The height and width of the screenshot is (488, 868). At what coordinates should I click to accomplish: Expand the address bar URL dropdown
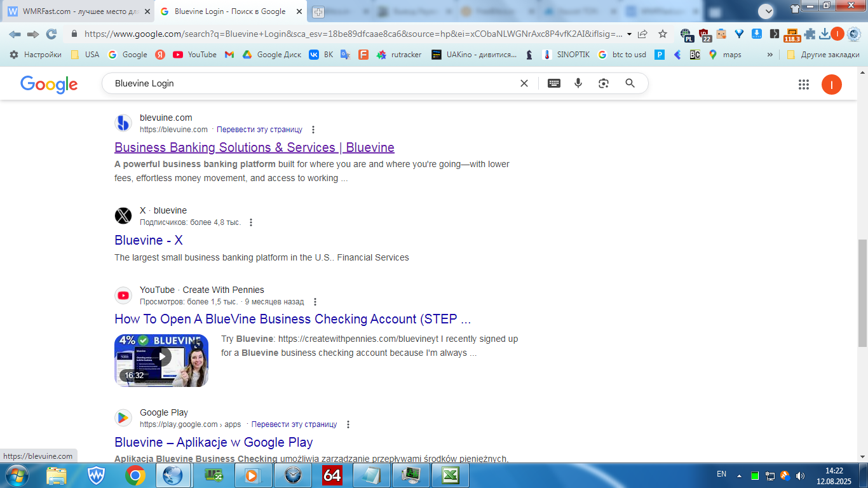[629, 34]
